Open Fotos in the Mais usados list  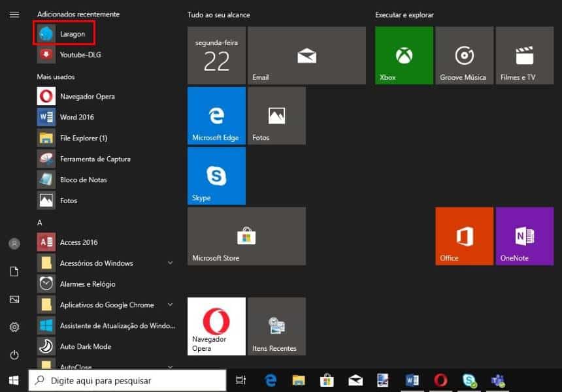pos(106,201)
